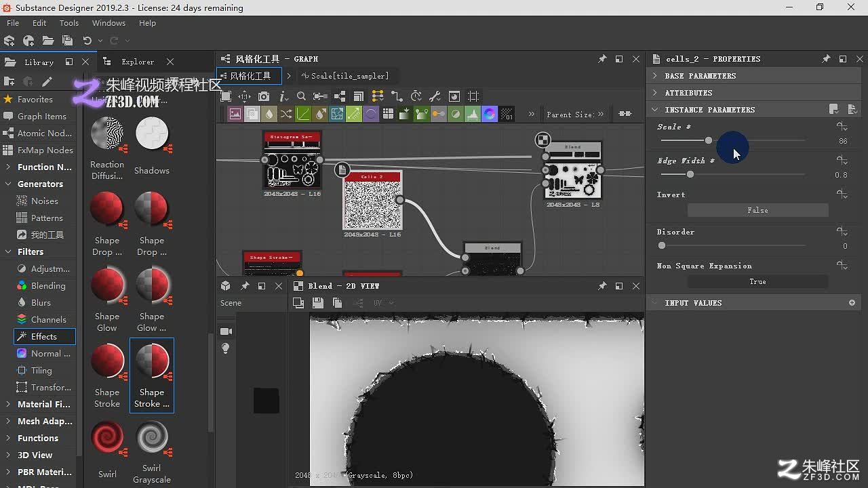
Task: Open the Windows menu
Action: (108, 23)
